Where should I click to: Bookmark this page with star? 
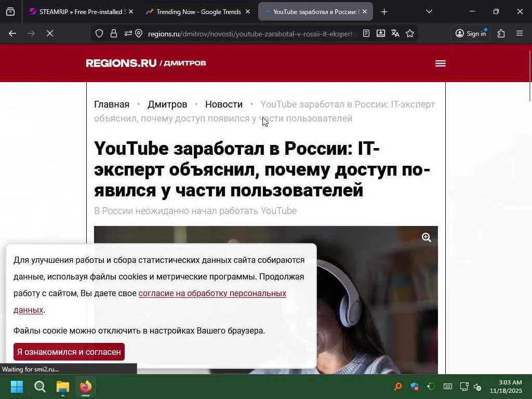[410, 33]
